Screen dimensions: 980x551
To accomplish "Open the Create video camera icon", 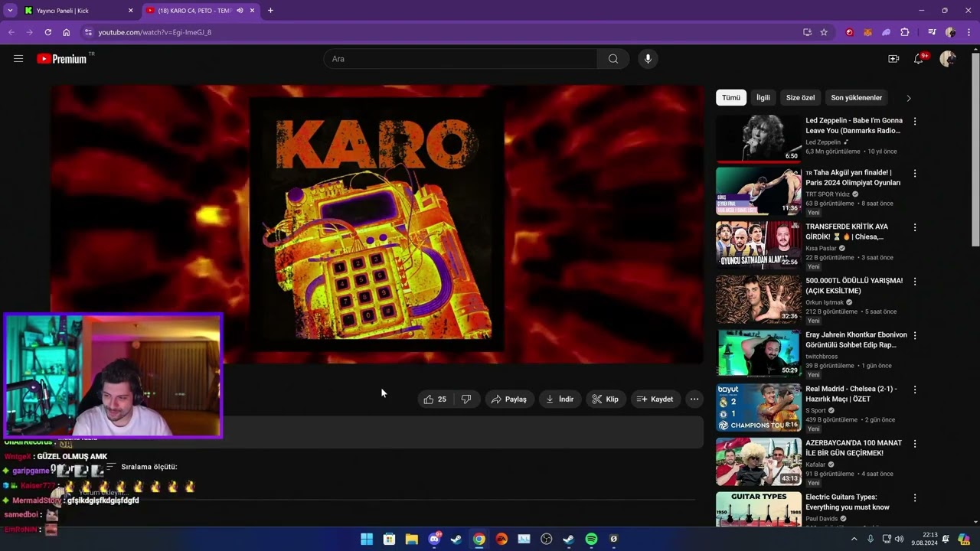I will click(893, 59).
